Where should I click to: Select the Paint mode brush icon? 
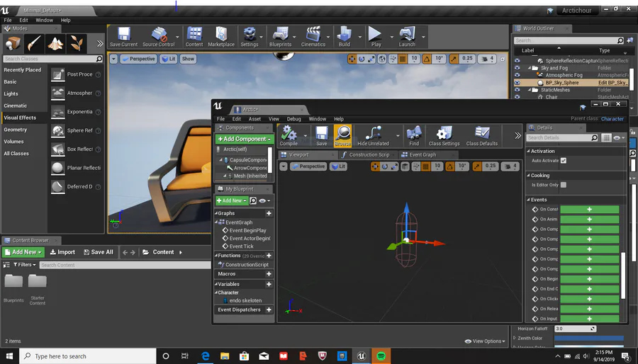[34, 43]
